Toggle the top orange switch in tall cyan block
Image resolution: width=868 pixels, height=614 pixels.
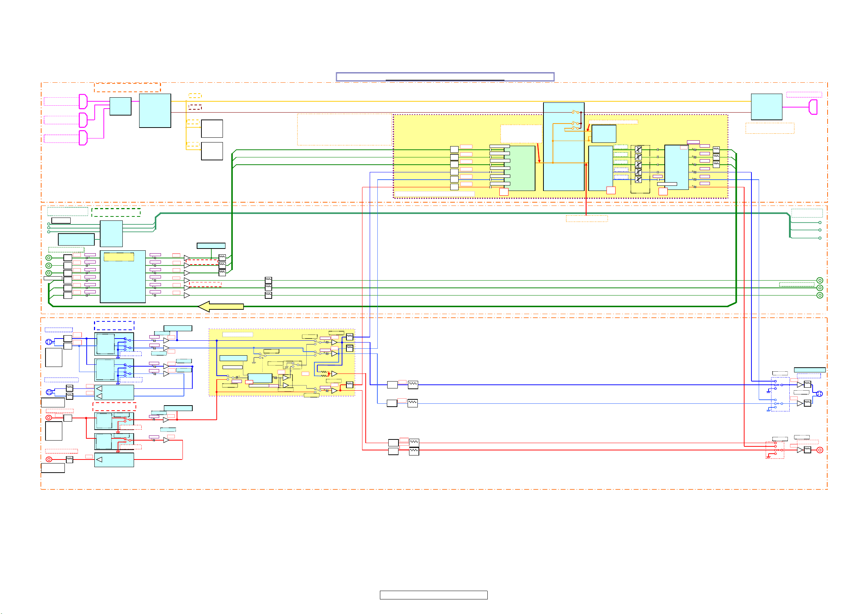tap(575, 112)
